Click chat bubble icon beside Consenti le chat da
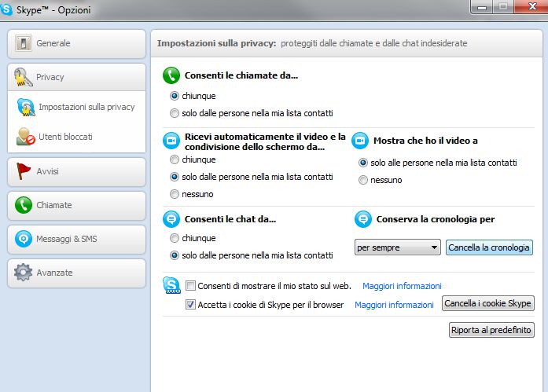 pos(171,219)
